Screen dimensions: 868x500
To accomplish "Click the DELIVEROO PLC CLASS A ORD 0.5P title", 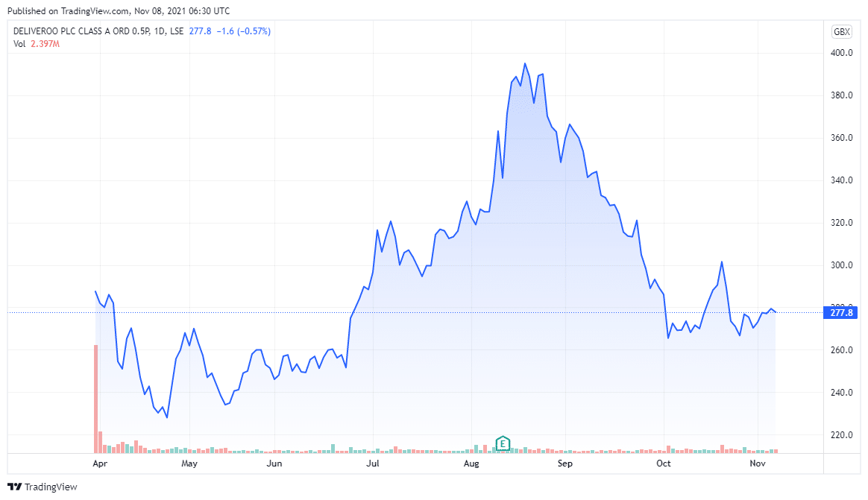I will coord(81,31).
